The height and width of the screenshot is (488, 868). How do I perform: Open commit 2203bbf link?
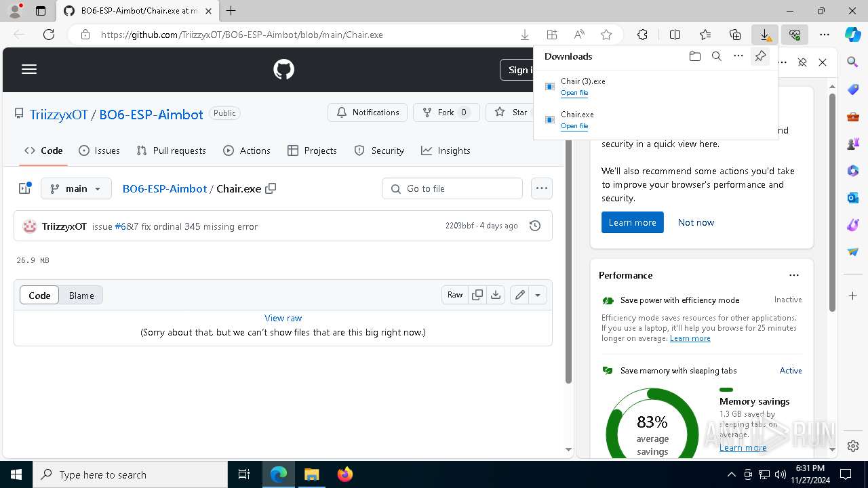tap(460, 226)
